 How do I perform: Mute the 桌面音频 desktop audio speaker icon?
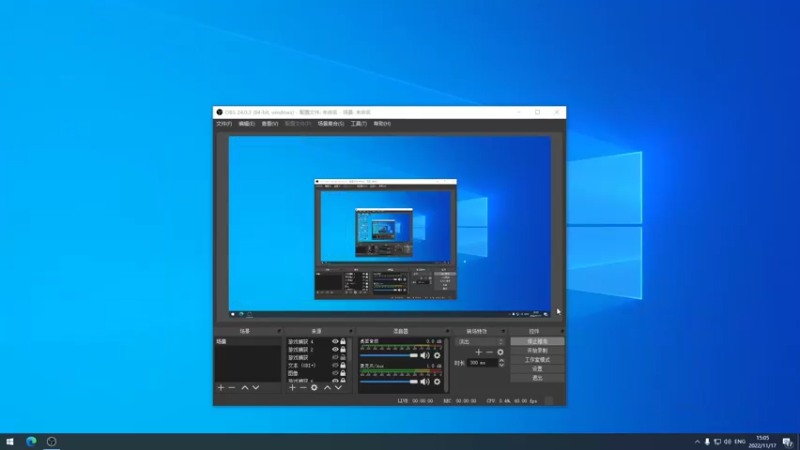[424, 355]
